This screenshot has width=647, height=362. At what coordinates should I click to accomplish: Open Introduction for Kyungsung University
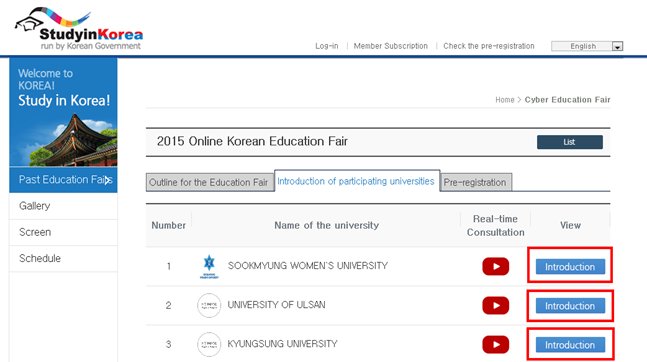[x=570, y=345]
